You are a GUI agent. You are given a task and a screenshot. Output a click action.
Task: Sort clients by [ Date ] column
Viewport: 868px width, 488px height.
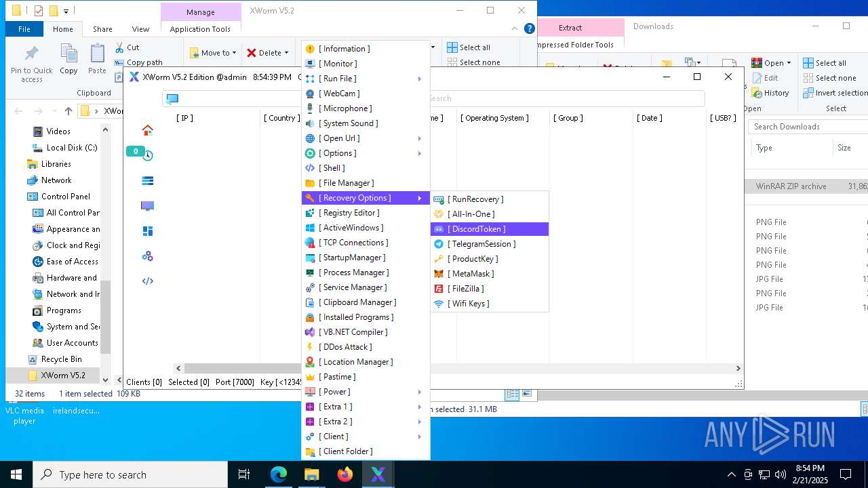click(x=649, y=118)
